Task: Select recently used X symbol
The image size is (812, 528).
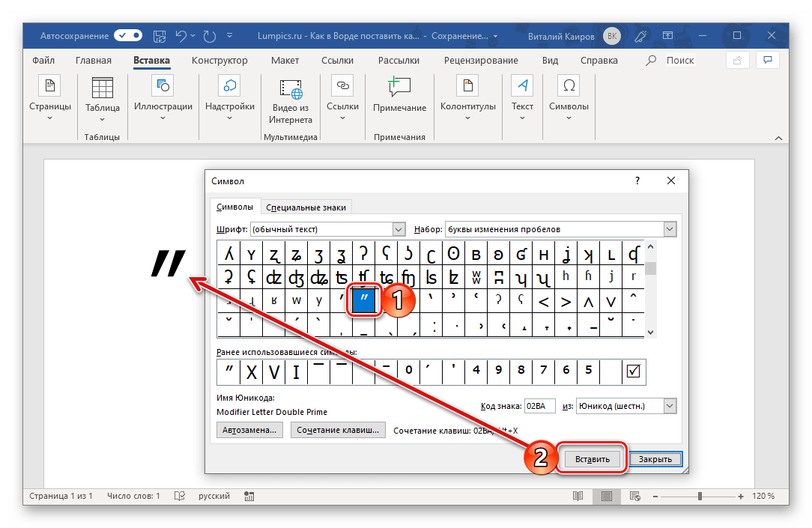Action: pos(251,371)
